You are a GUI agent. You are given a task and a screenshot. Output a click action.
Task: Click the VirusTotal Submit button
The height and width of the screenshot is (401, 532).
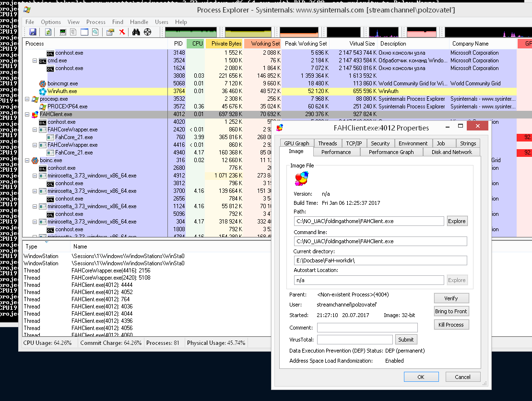[406, 340]
